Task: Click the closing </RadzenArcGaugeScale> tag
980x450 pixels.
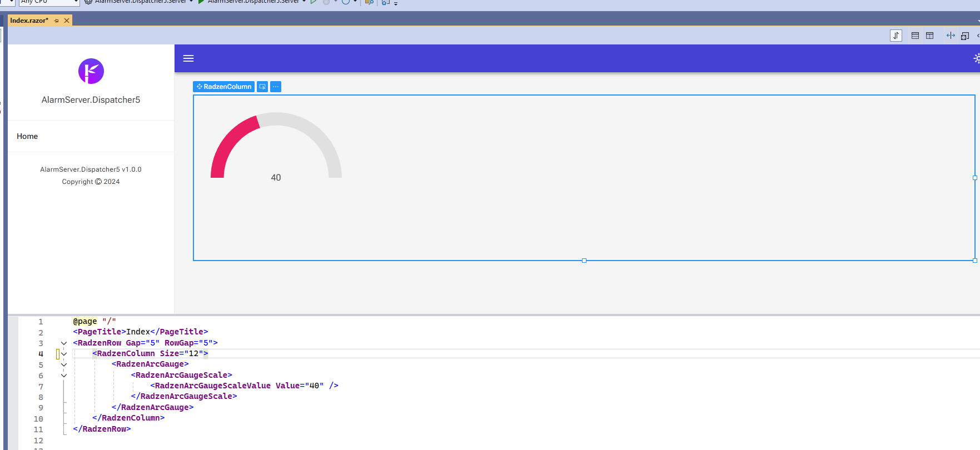Action: point(184,396)
